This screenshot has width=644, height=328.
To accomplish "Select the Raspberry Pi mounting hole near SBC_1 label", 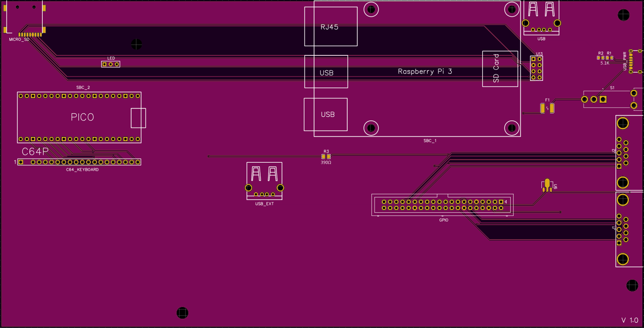I will coord(371,128).
